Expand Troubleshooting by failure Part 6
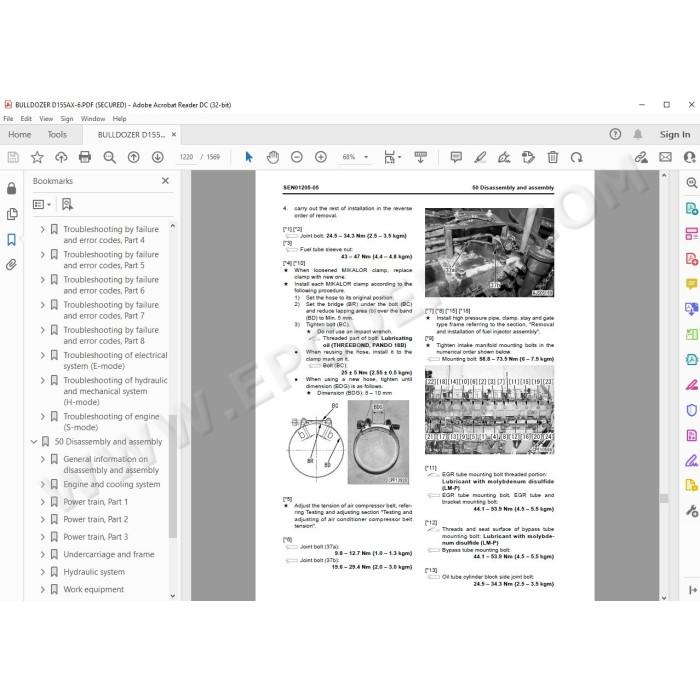The width and height of the screenshot is (700, 700). point(42,280)
